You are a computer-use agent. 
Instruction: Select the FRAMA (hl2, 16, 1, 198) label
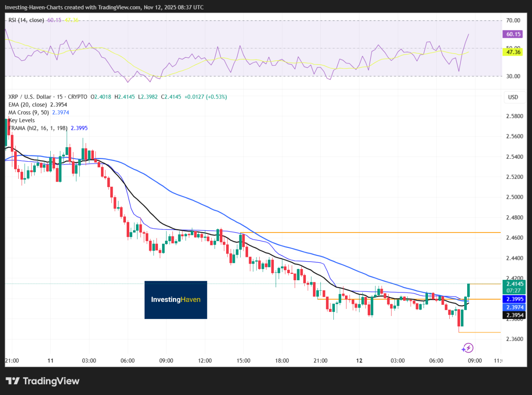point(38,128)
